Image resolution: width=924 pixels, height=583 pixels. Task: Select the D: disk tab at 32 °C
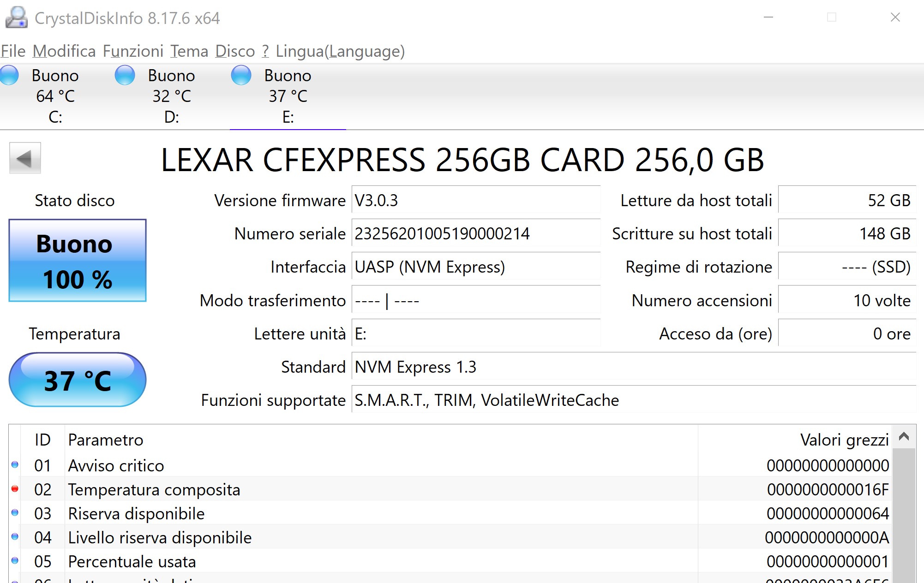(x=172, y=96)
